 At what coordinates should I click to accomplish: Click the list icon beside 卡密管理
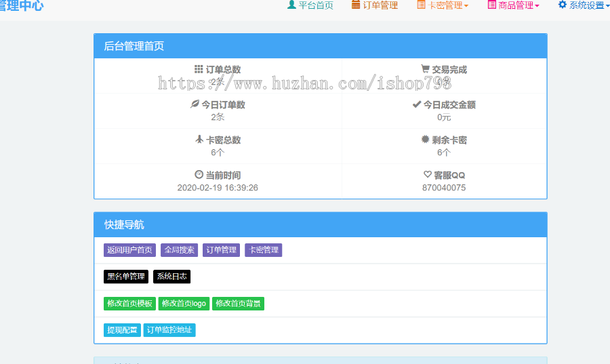pyautogui.click(x=421, y=5)
